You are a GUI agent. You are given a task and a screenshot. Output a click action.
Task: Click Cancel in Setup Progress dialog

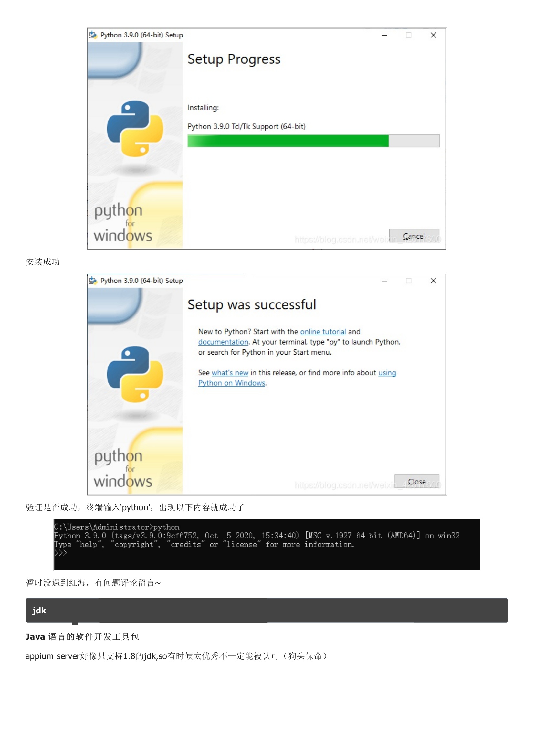(x=414, y=236)
